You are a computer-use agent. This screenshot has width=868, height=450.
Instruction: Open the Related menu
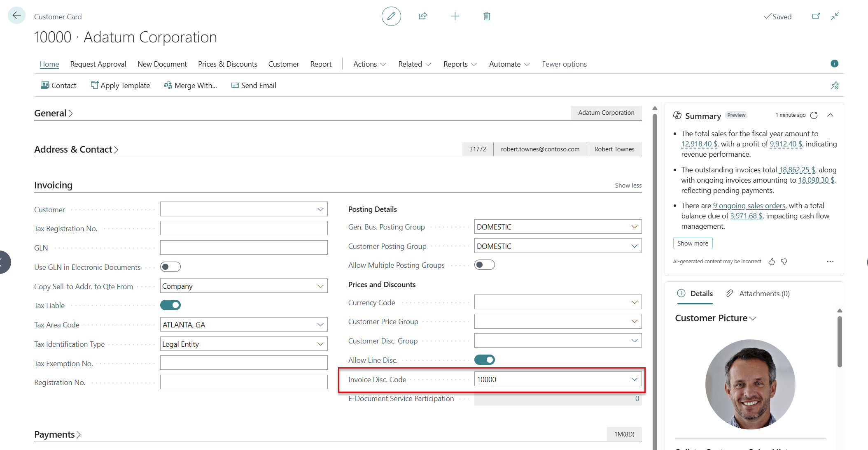pos(414,64)
